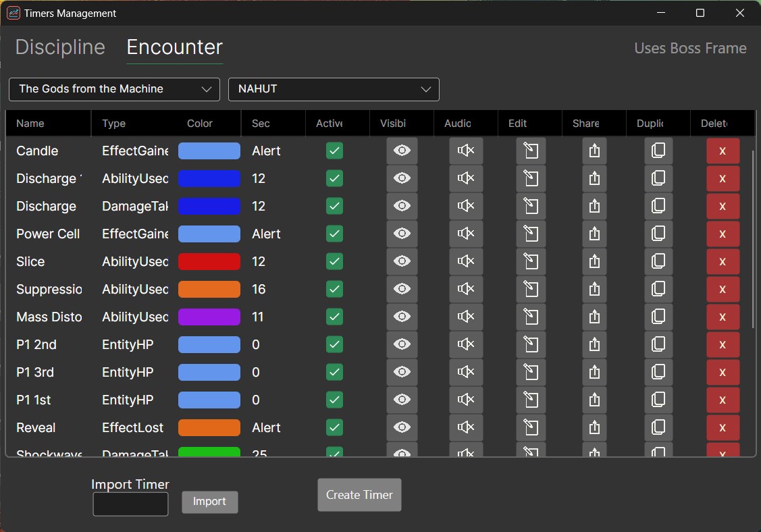Edit the Candle timer
This screenshot has width=761, height=532.
(531, 151)
